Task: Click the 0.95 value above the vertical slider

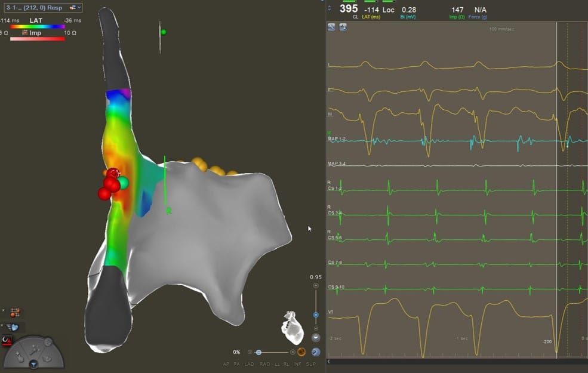Action: click(x=316, y=277)
